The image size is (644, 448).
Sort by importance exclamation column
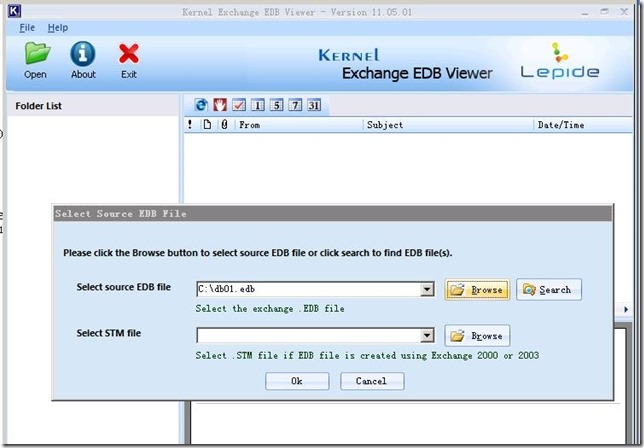point(190,124)
